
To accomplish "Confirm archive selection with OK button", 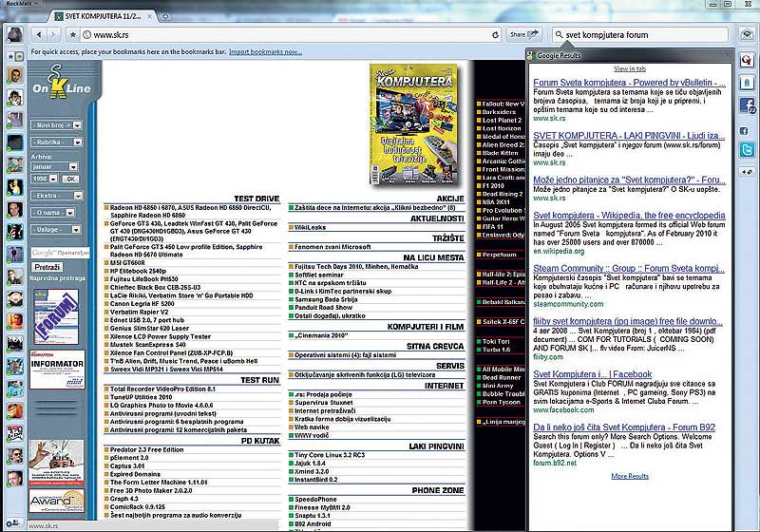I will (x=70, y=179).
